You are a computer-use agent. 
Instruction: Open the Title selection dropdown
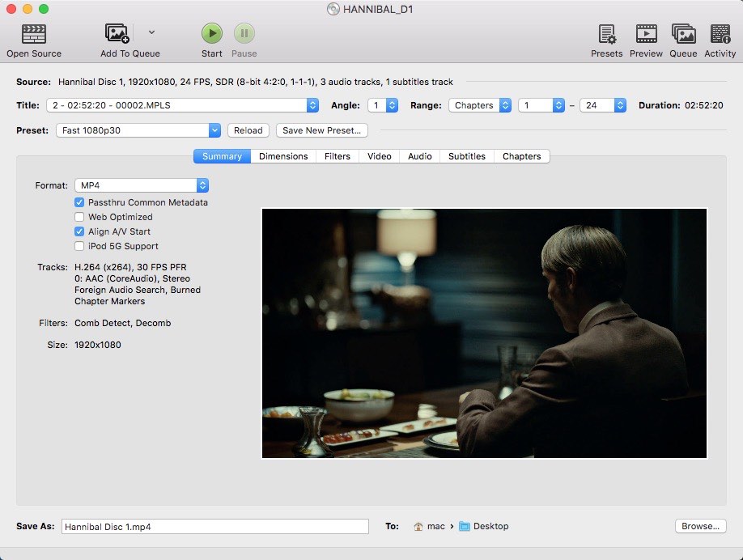pos(312,104)
